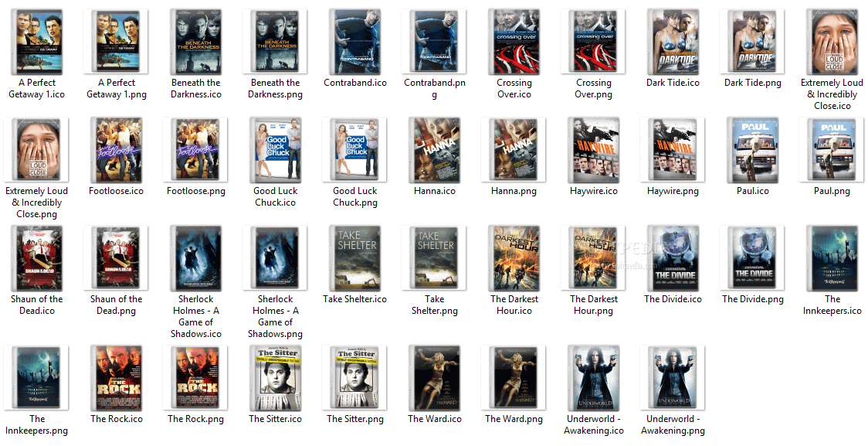Pick The Ward.png icon
The height and width of the screenshot is (446, 868).
(514, 378)
